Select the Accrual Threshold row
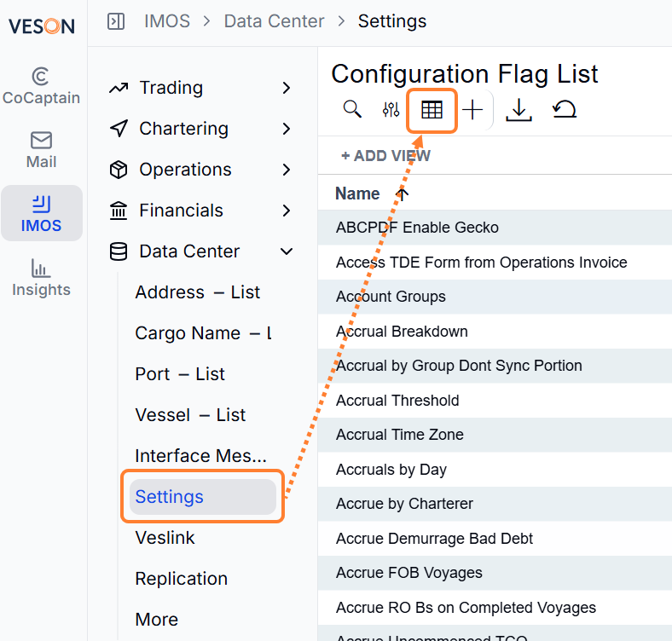 tap(495, 400)
